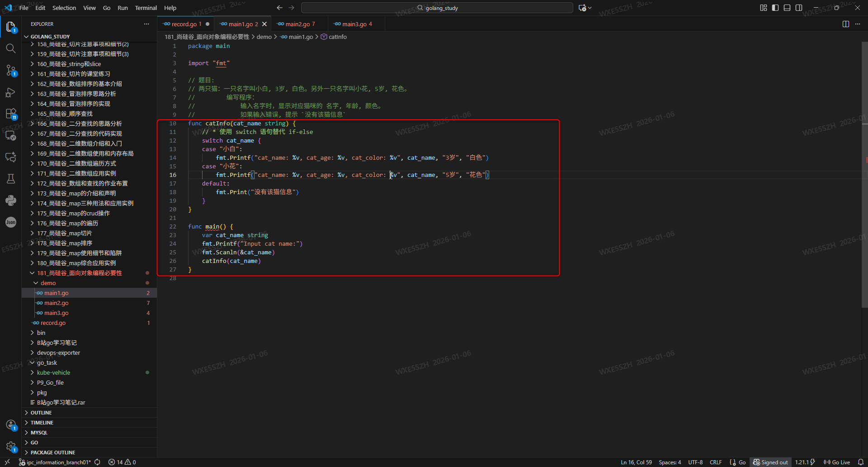The image size is (868, 467).
Task: Open cursor position Ln 16, Col 59
Action: tap(636, 462)
